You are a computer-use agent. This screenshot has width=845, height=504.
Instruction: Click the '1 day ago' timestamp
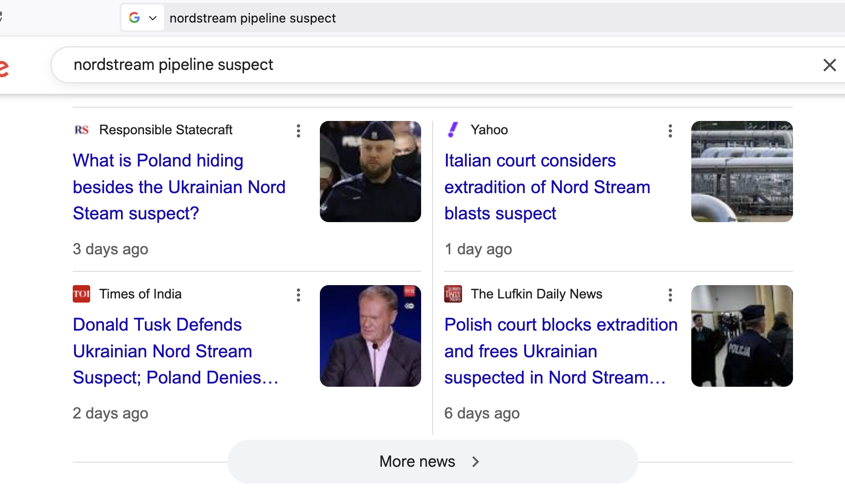click(478, 249)
